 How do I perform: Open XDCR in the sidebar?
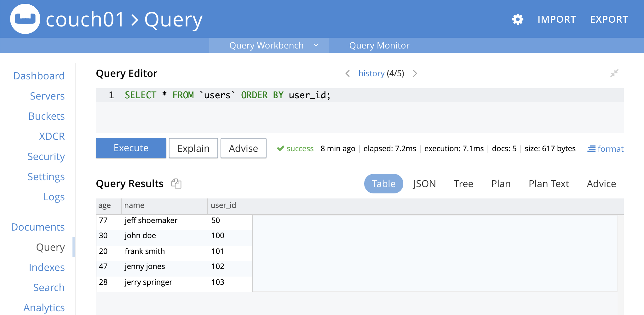point(52,136)
